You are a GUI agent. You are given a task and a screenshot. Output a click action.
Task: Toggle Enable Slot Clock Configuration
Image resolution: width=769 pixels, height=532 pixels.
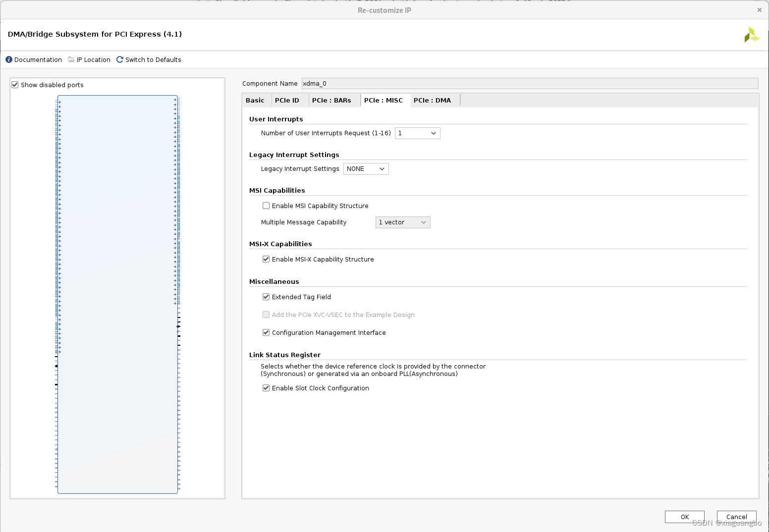(x=266, y=388)
